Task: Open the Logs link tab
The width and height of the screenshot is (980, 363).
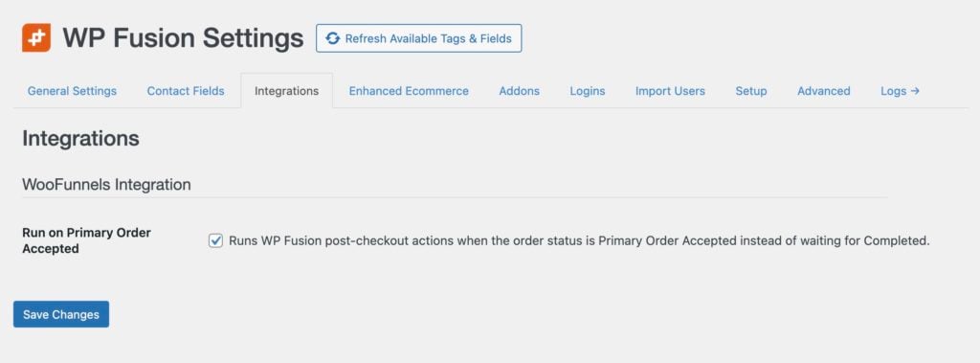Action: 900,91
